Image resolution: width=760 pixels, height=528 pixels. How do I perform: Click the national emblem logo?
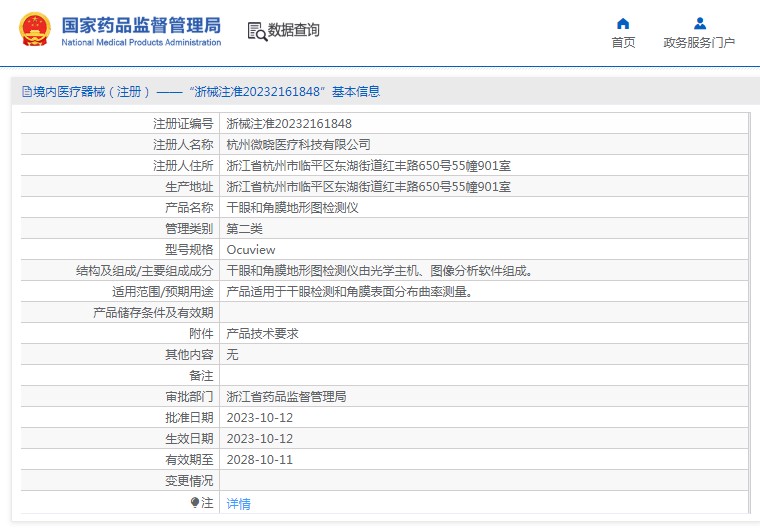(34, 30)
